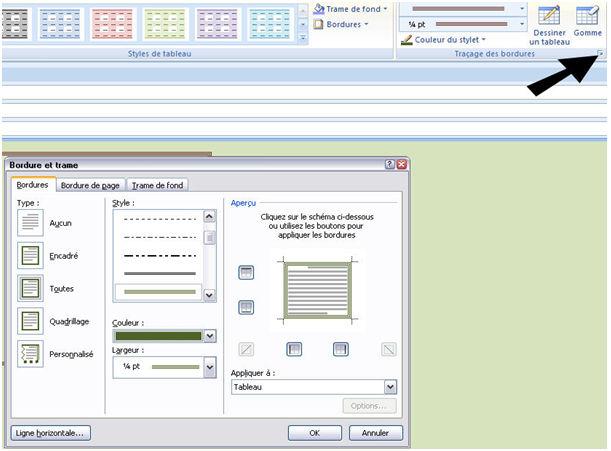Click the Options... button
The height and width of the screenshot is (451, 611).
pyautogui.click(x=369, y=406)
